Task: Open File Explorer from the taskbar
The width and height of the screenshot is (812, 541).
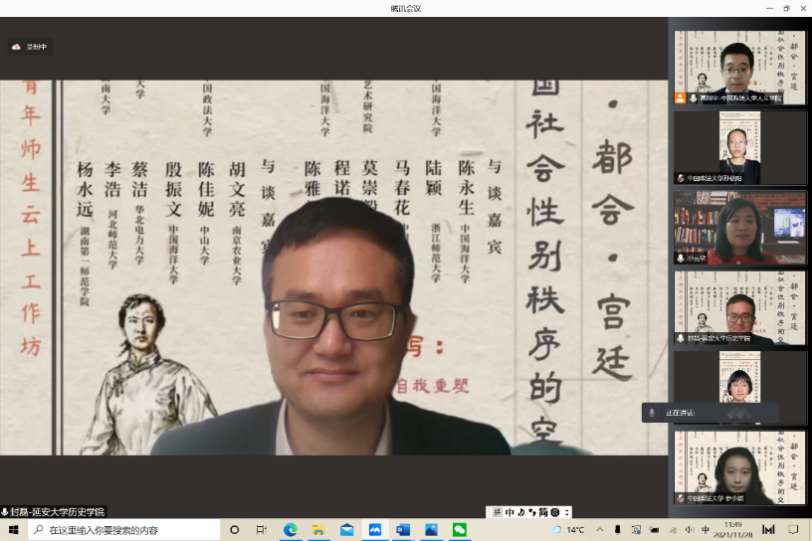Action: (318, 529)
